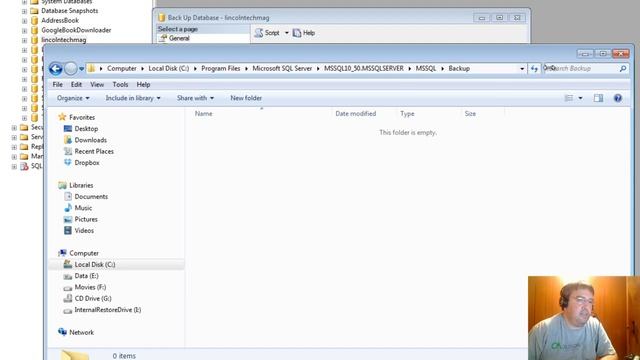Open the Pictures library

point(86,219)
